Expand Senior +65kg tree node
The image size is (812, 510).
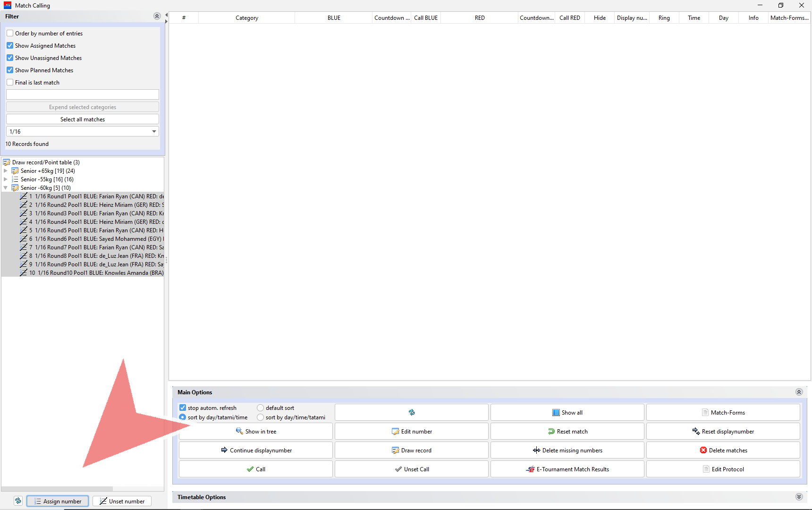pyautogui.click(x=6, y=171)
